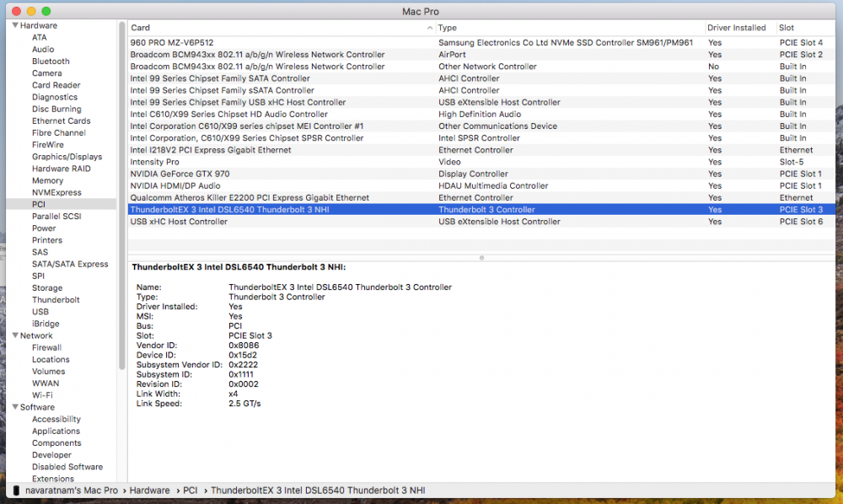Open USB hardware info
The height and width of the screenshot is (504, 843).
(40, 312)
